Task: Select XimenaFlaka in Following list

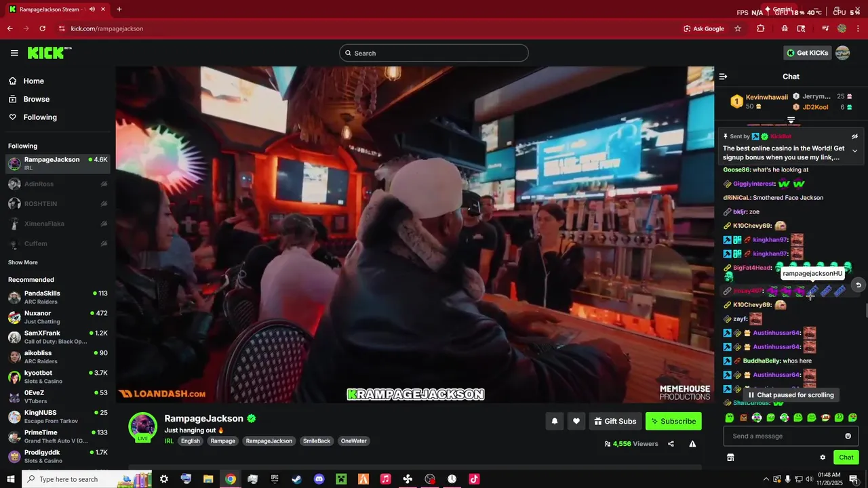Action: [x=58, y=224]
